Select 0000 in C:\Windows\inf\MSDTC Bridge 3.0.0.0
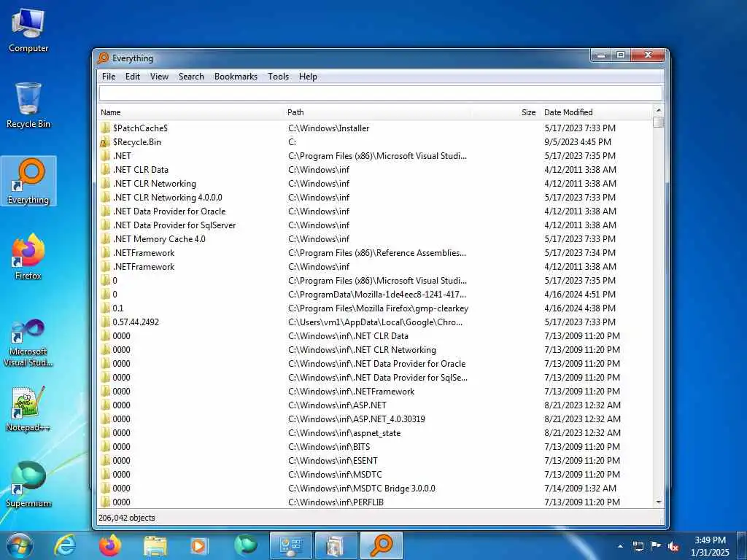The height and width of the screenshot is (560, 747). pyautogui.click(x=376, y=488)
